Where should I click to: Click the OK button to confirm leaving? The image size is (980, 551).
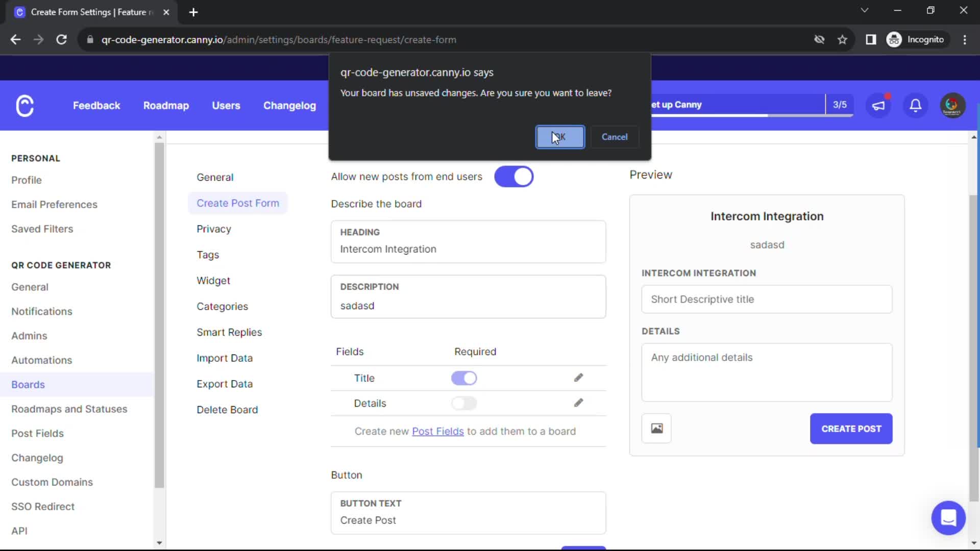[560, 137]
